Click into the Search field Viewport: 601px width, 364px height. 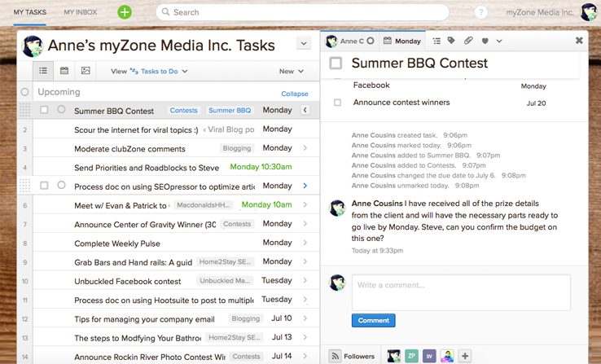[x=302, y=12]
